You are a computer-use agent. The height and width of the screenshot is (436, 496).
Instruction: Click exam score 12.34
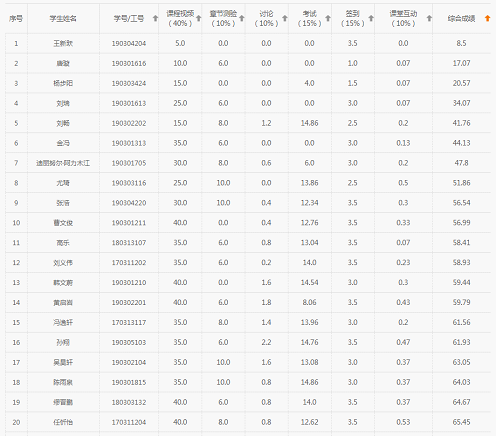pyautogui.click(x=309, y=203)
